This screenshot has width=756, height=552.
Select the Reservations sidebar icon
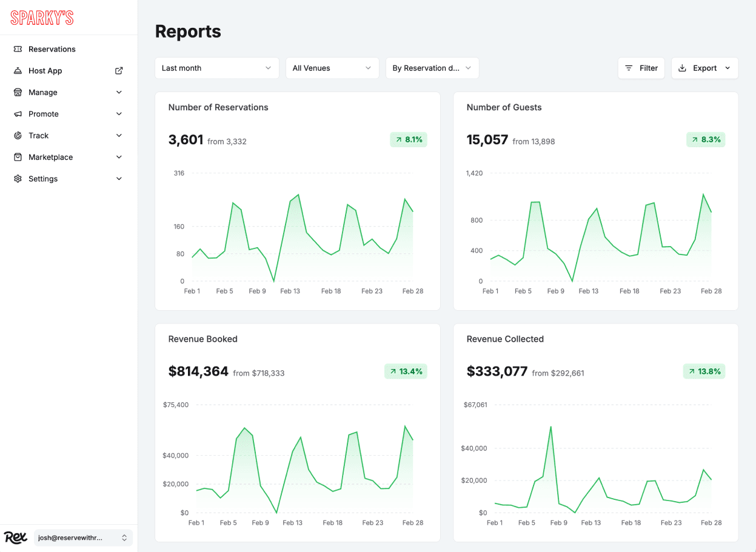(x=19, y=49)
